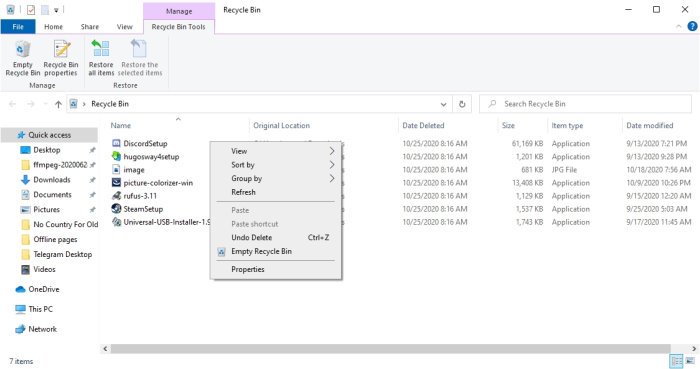Click the Documents icon in sidebar

click(x=25, y=195)
